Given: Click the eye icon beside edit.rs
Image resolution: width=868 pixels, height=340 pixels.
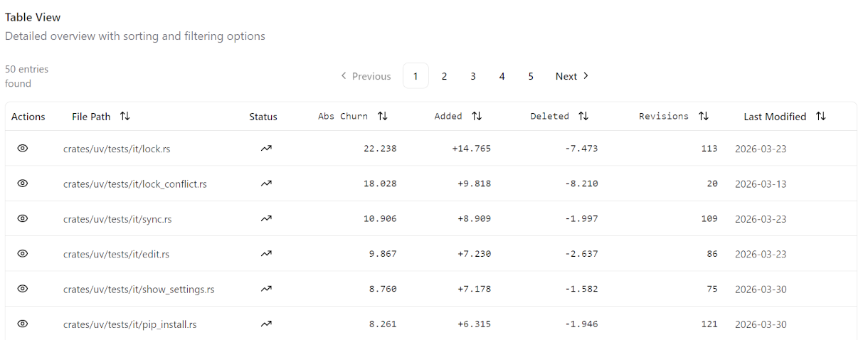Looking at the screenshot, I should 22,253.
